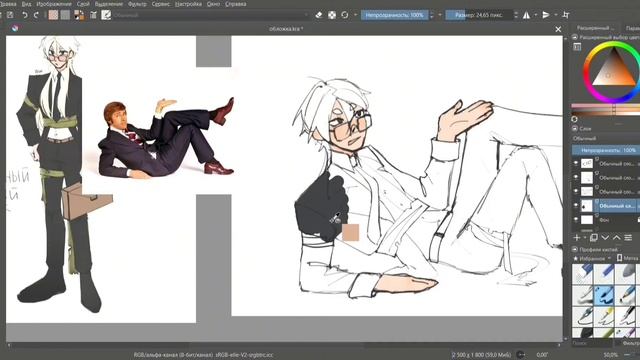Undo the last action using the toolbar arrow
The width and height of the screenshot is (640, 360).
tap(25, 15)
